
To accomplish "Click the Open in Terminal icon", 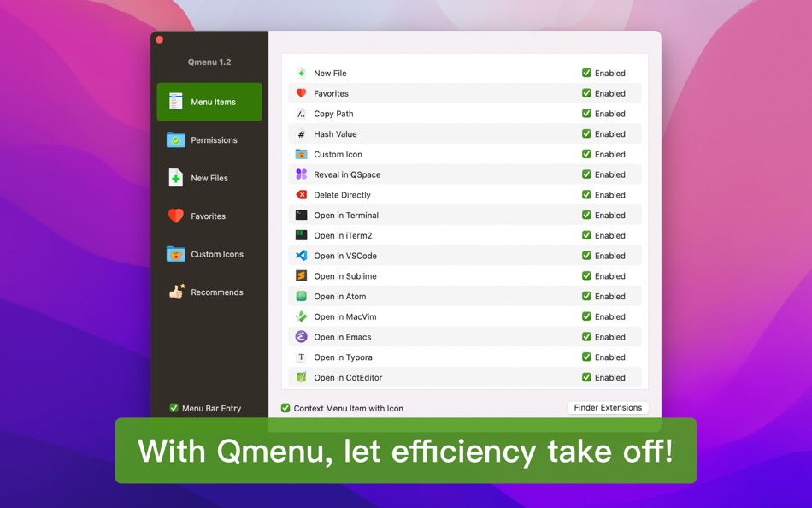I will 300,215.
